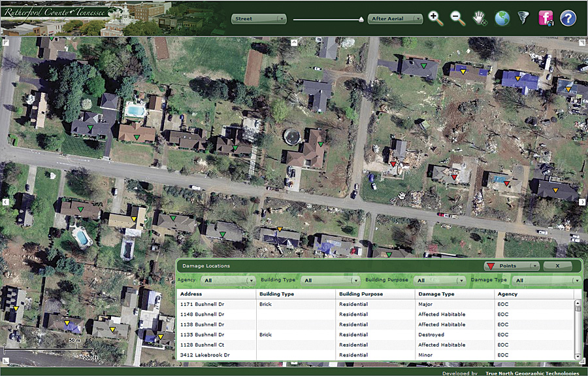Viewport: 588px width, 376px height.
Task: Sort table by Building Purpose column header
Action: tap(376, 294)
